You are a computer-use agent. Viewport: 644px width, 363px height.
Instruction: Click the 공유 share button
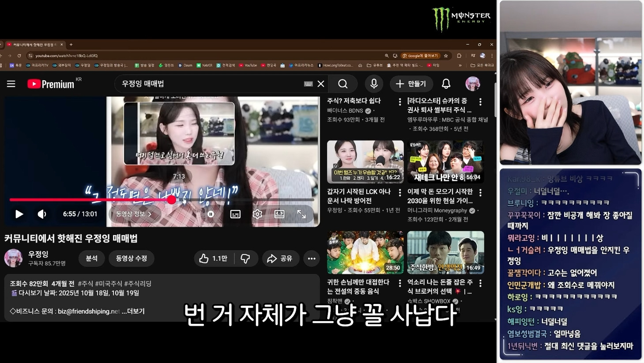[280, 258]
